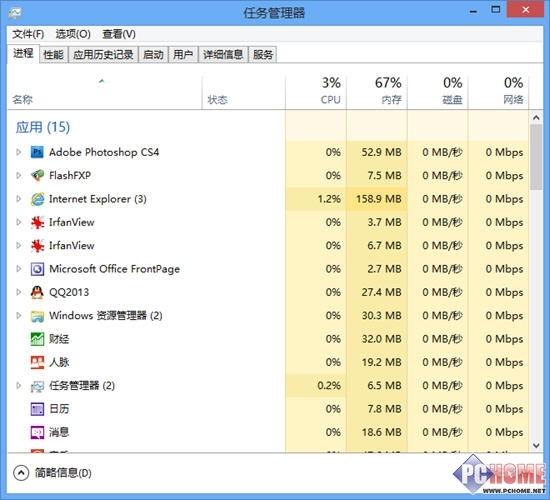This screenshot has height=500, width=550.
Task: Click the 任务管理器 process row icon
Action: [37, 386]
